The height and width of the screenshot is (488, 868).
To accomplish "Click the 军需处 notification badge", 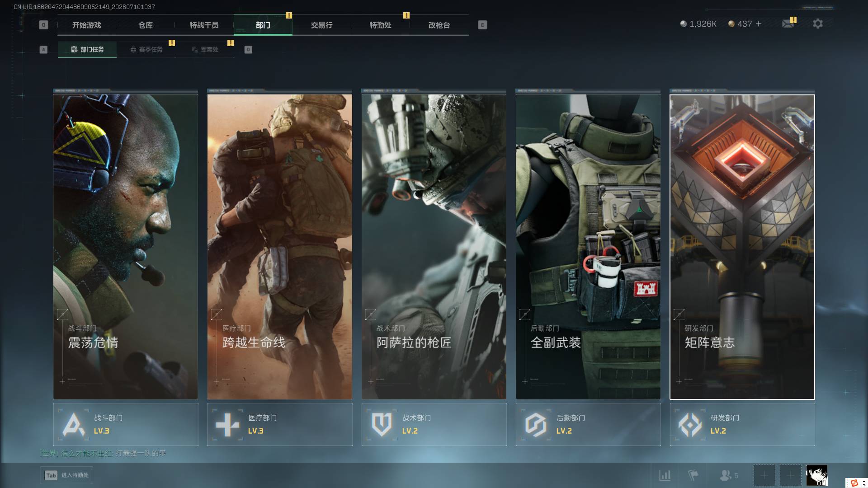I will pyautogui.click(x=231, y=43).
